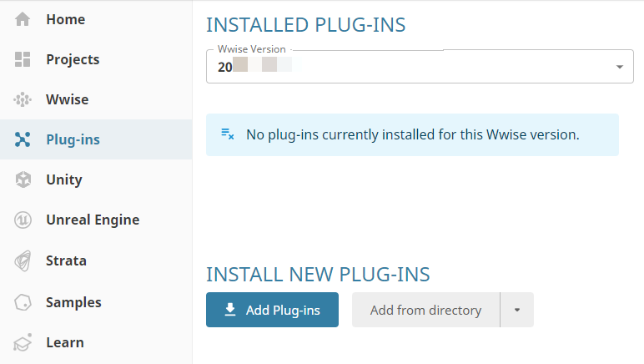
Task: Select Unreal Engine in the sidebar
Action: tap(93, 220)
